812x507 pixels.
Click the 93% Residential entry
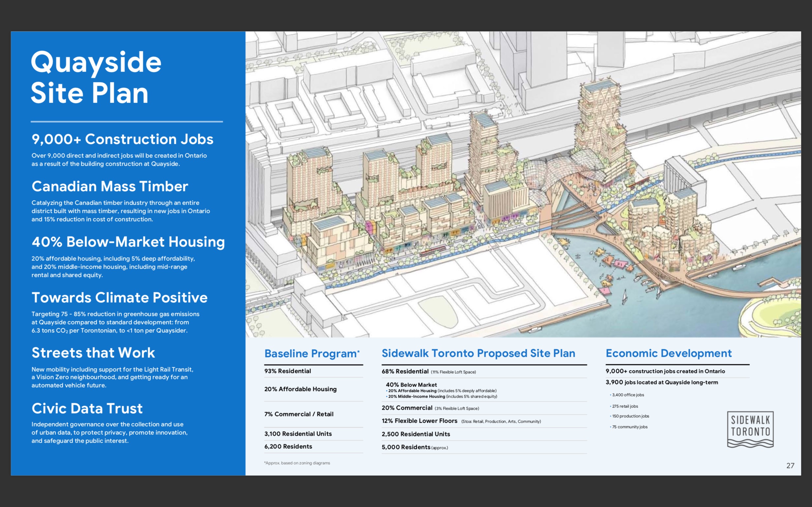point(287,371)
